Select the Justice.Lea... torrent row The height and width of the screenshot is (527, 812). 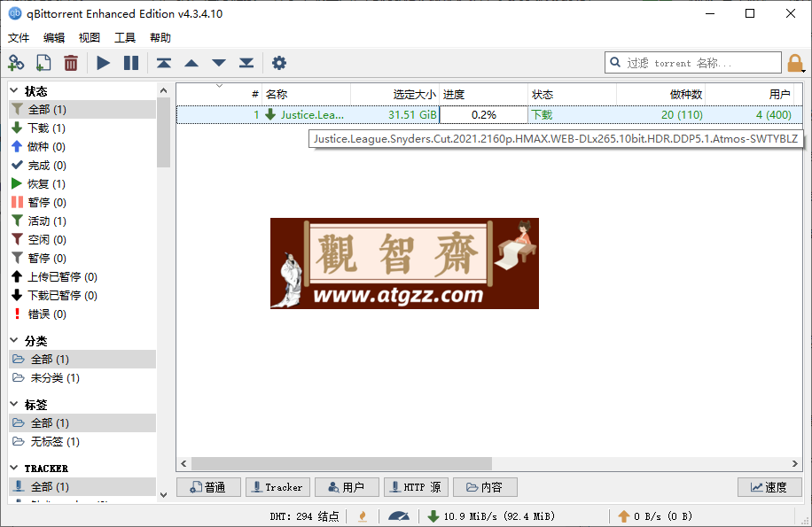(489, 114)
